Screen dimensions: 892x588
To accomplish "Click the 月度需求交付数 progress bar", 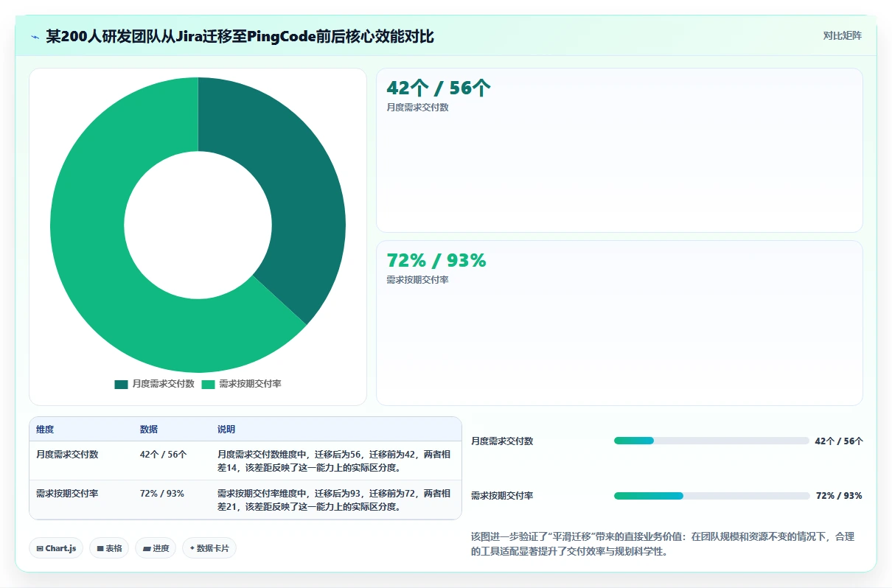I will [711, 441].
